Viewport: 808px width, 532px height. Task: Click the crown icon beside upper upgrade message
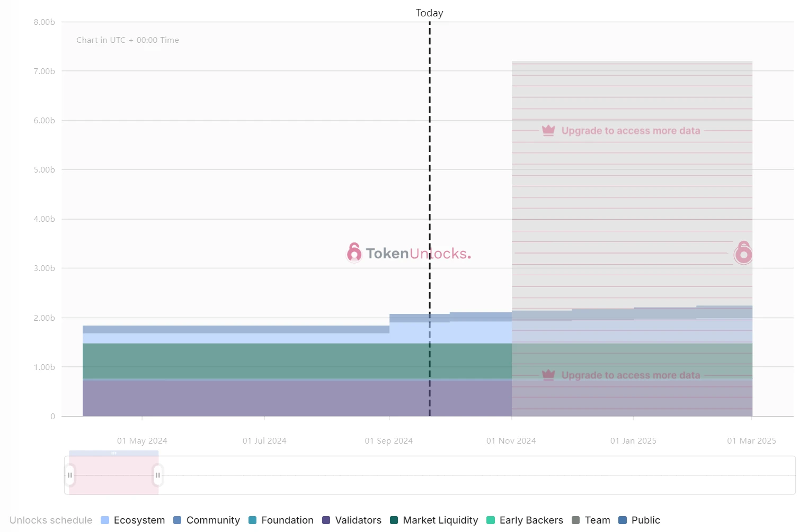[548, 130]
